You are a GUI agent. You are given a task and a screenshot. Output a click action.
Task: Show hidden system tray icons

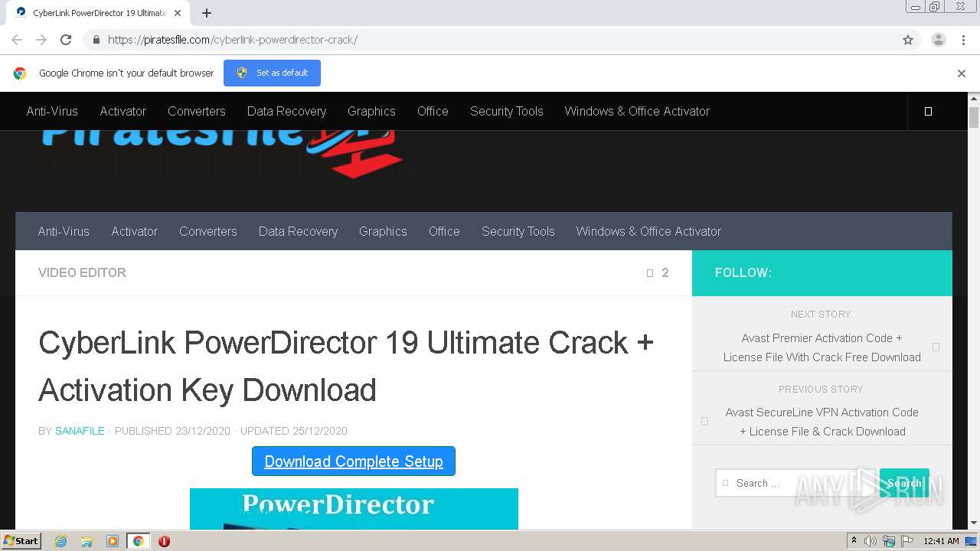[854, 541]
